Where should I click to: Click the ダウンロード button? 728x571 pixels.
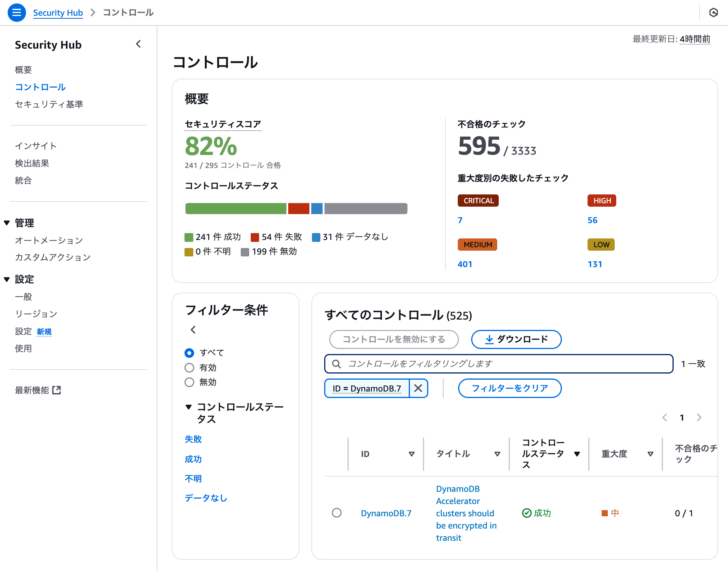pos(516,339)
